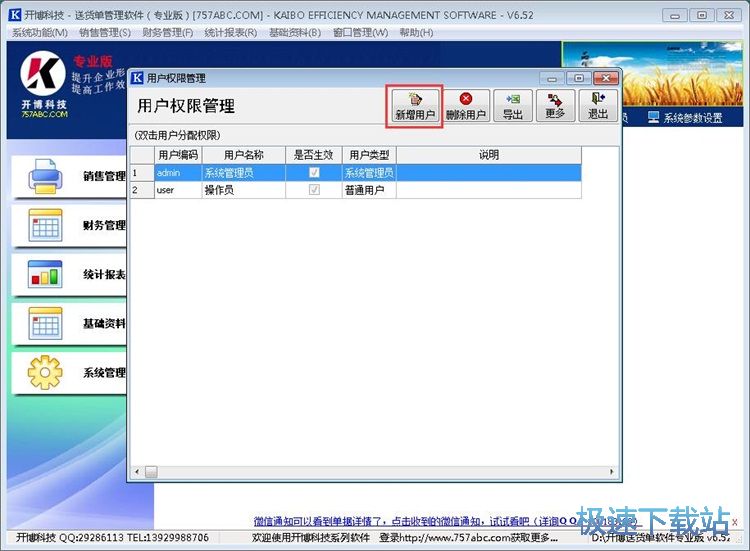The width and height of the screenshot is (750, 551).
Task: Click the Kaibo K logo in main window banner
Action: pyautogui.click(x=43, y=73)
